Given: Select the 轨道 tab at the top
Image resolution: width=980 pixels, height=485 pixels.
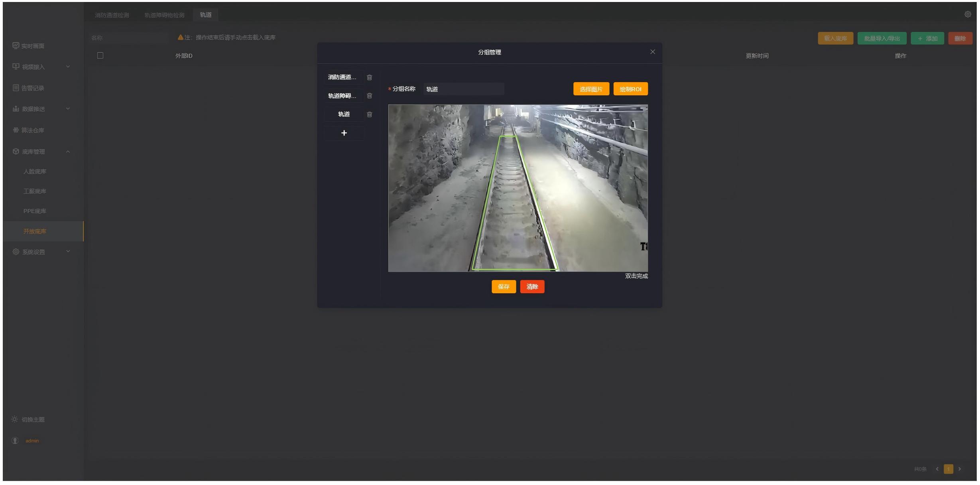Looking at the screenshot, I should coord(206,15).
